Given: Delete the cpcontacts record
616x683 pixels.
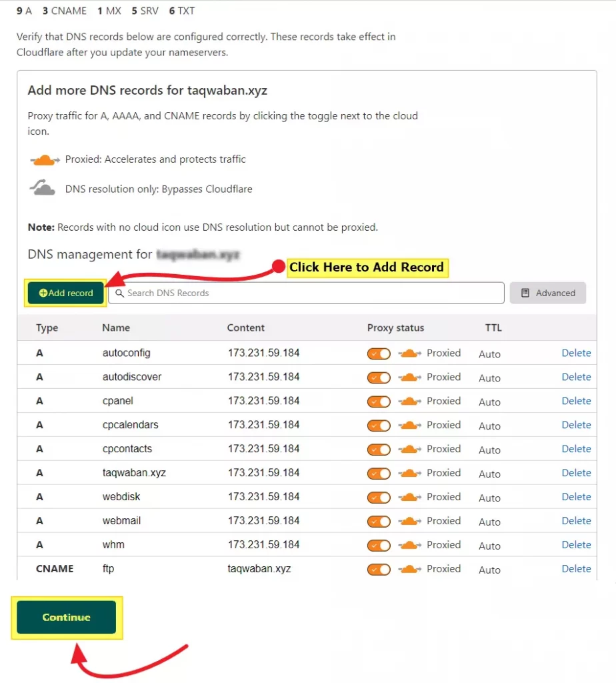Looking at the screenshot, I should click(x=576, y=449).
